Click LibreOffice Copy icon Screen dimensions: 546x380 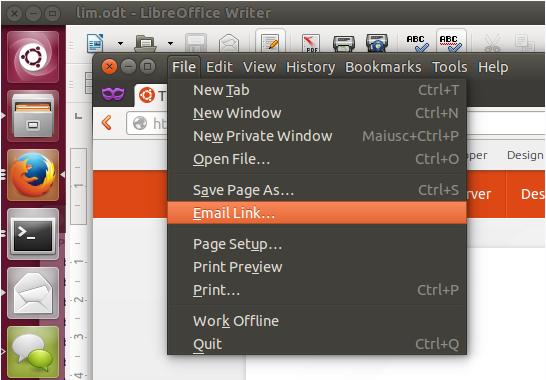525,43
